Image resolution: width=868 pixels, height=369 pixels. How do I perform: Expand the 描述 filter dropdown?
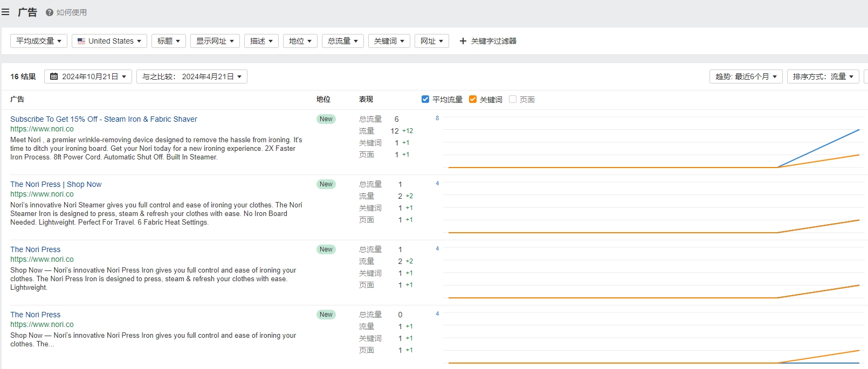click(x=261, y=41)
